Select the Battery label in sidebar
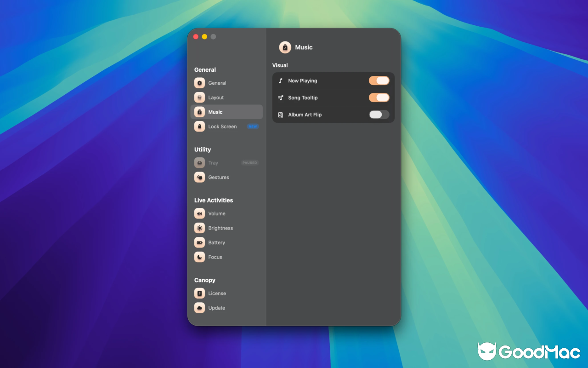Image resolution: width=588 pixels, height=368 pixels. pos(216,243)
